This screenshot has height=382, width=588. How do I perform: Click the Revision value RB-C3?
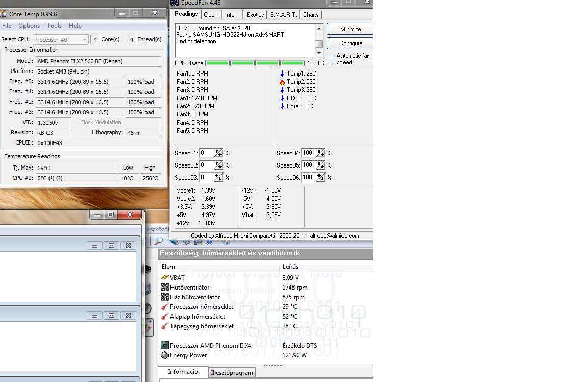(x=53, y=132)
